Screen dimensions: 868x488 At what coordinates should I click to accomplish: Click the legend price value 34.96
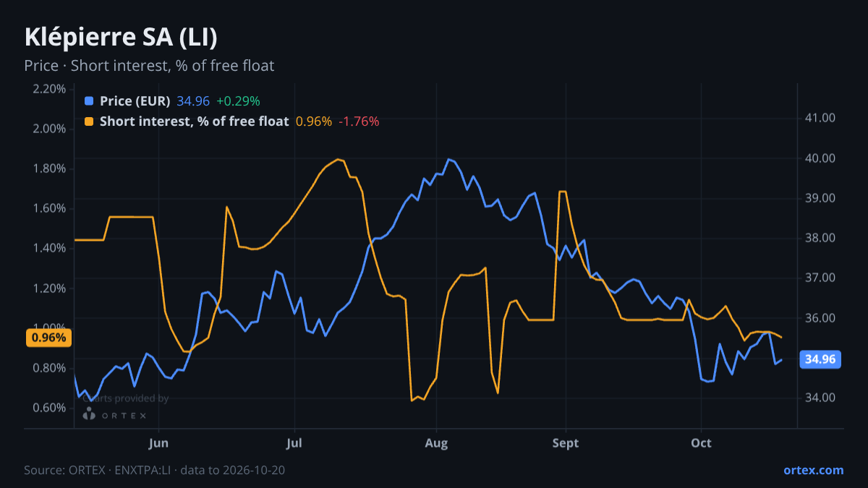click(x=193, y=101)
